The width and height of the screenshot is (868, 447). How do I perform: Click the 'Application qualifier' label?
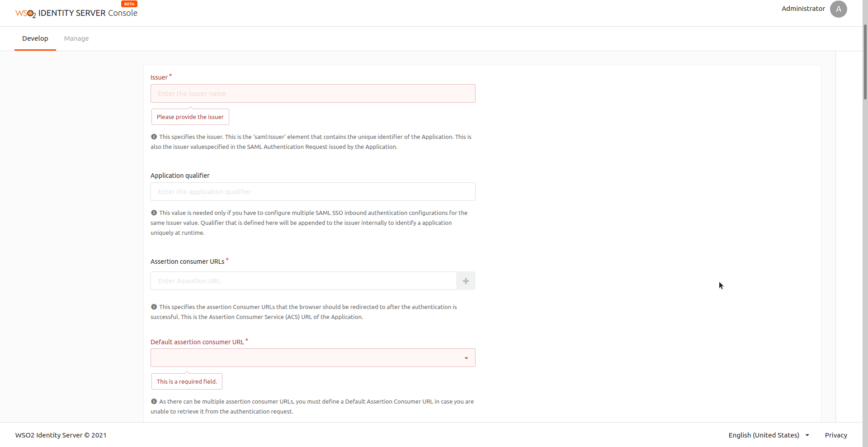180,176
